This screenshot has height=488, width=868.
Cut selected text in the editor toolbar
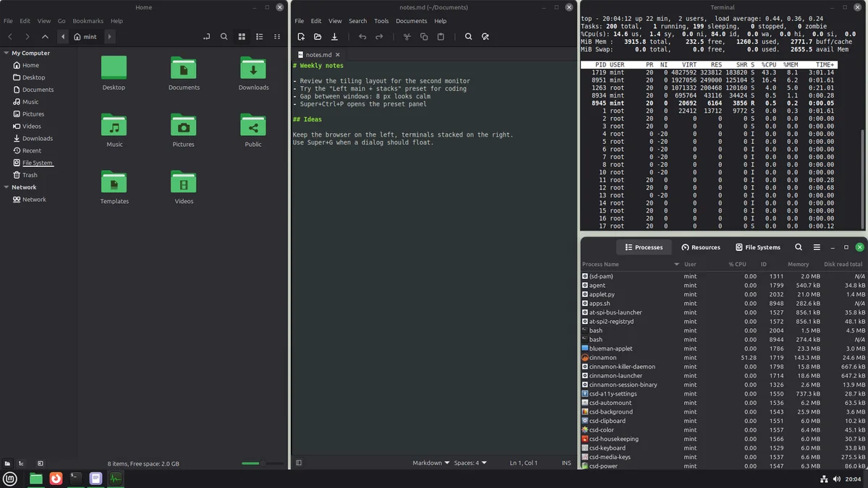(407, 36)
